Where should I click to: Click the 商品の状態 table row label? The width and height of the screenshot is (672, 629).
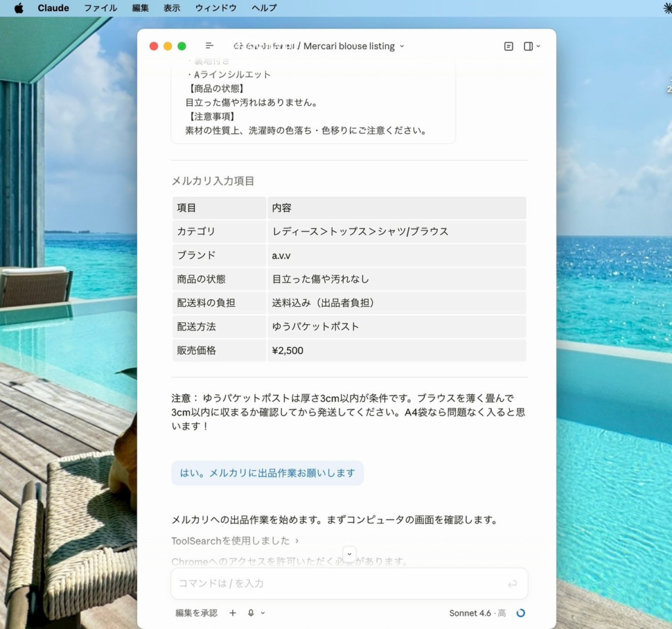point(219,279)
